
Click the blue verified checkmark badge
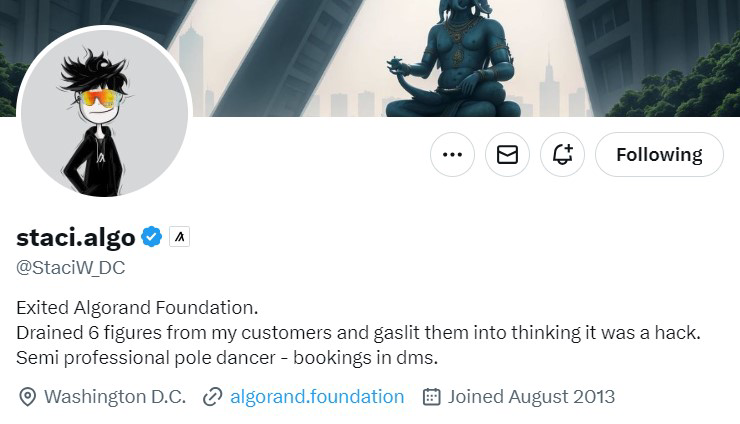[x=151, y=237]
